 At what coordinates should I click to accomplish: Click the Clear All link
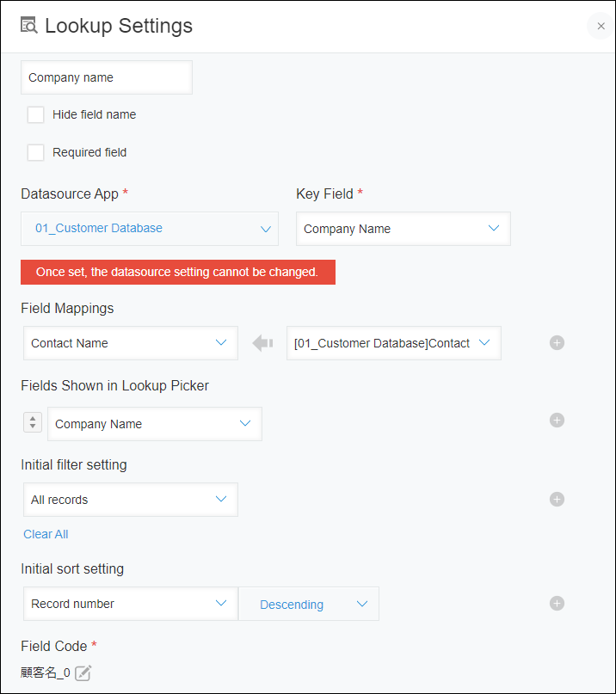point(46,533)
